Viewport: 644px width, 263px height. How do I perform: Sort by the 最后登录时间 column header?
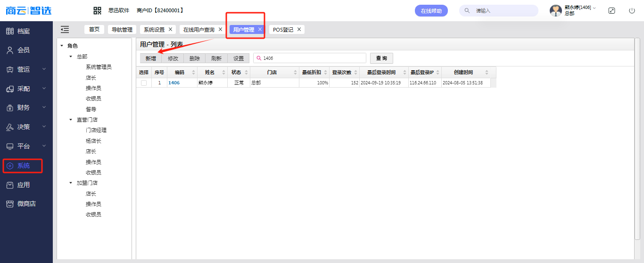[x=384, y=72]
